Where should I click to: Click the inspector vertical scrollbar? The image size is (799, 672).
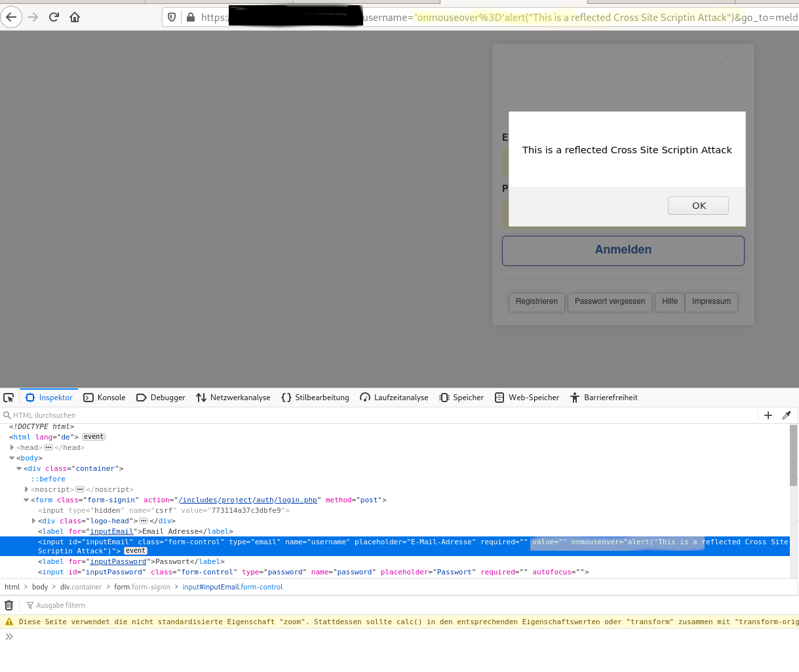[793, 458]
